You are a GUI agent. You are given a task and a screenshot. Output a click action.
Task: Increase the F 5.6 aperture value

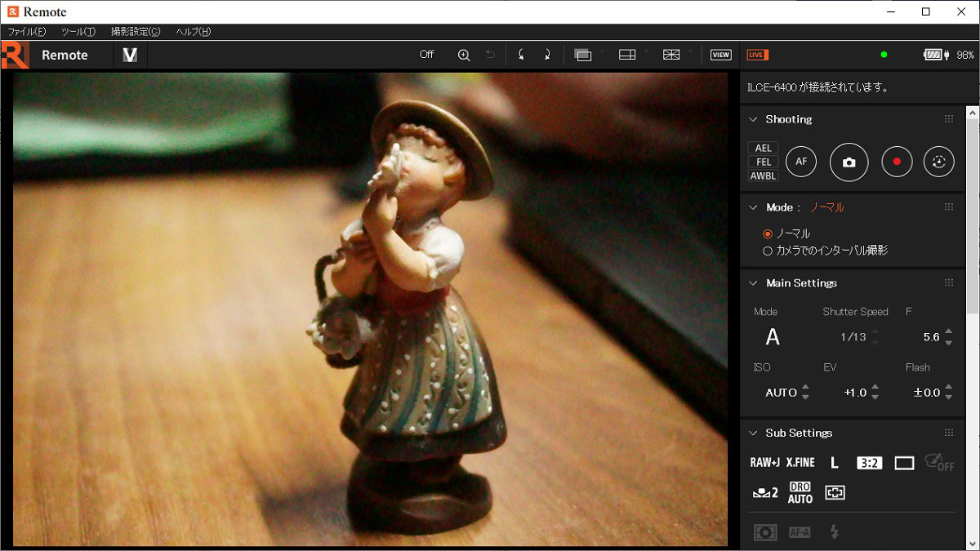point(949,332)
